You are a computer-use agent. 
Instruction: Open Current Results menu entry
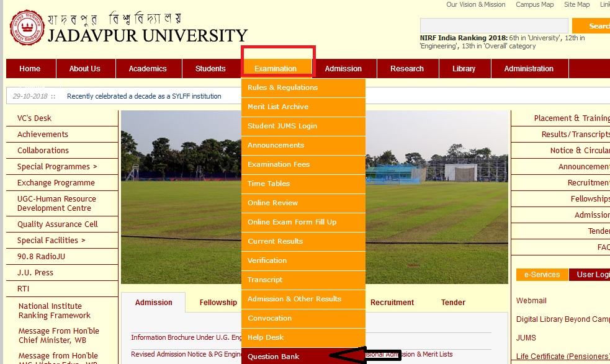click(303, 241)
